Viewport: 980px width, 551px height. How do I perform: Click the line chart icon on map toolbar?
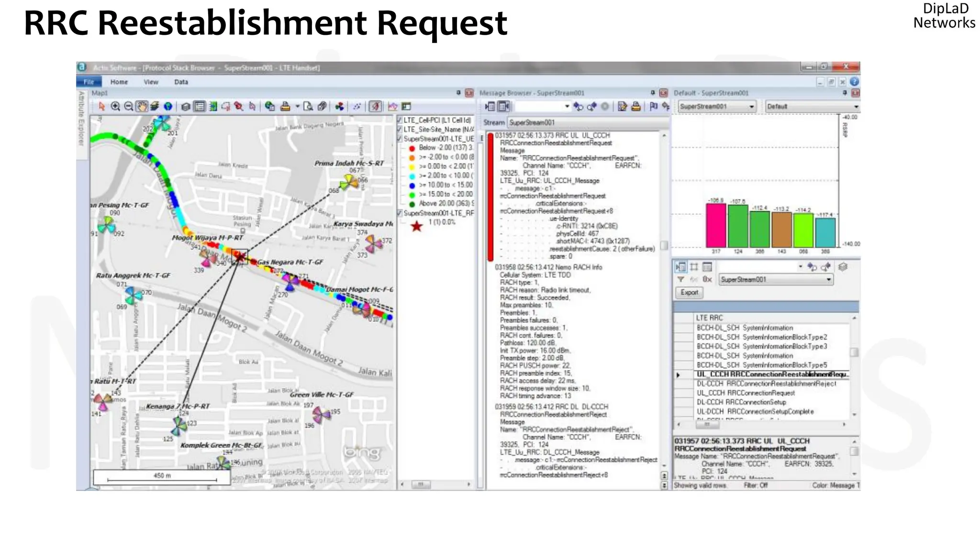pos(393,106)
